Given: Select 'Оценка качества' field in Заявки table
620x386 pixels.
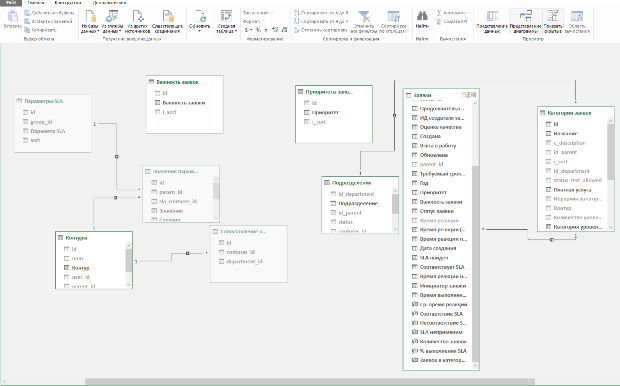Looking at the screenshot, I should [440, 127].
